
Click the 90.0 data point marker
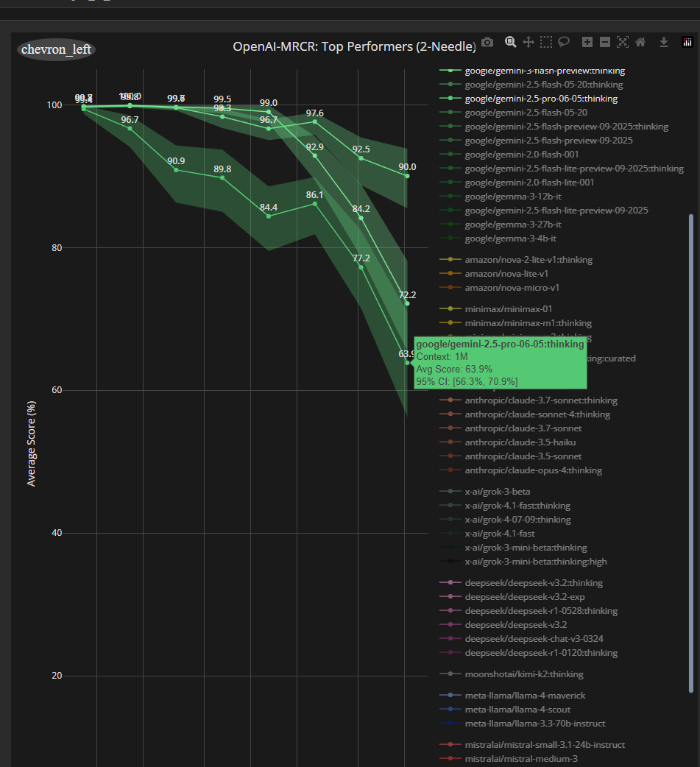pos(407,176)
